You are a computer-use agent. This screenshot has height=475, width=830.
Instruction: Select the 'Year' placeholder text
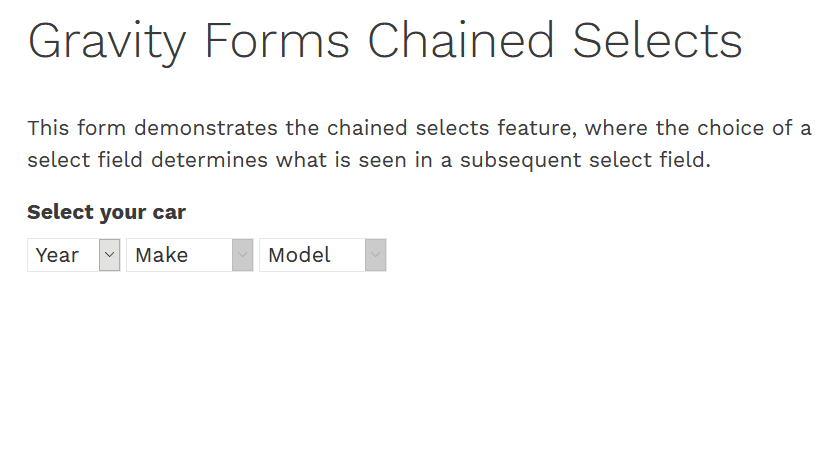pos(57,255)
